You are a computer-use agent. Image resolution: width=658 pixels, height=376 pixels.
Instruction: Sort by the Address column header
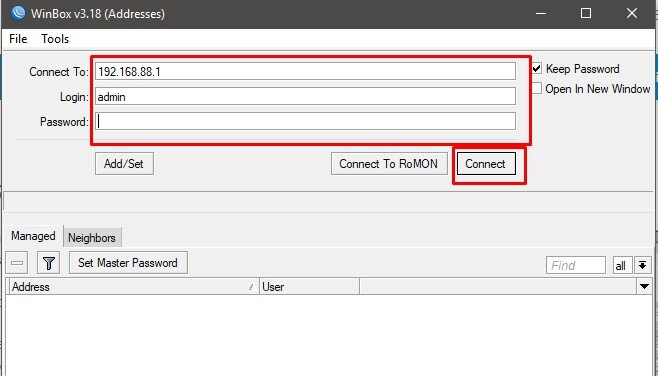point(133,287)
